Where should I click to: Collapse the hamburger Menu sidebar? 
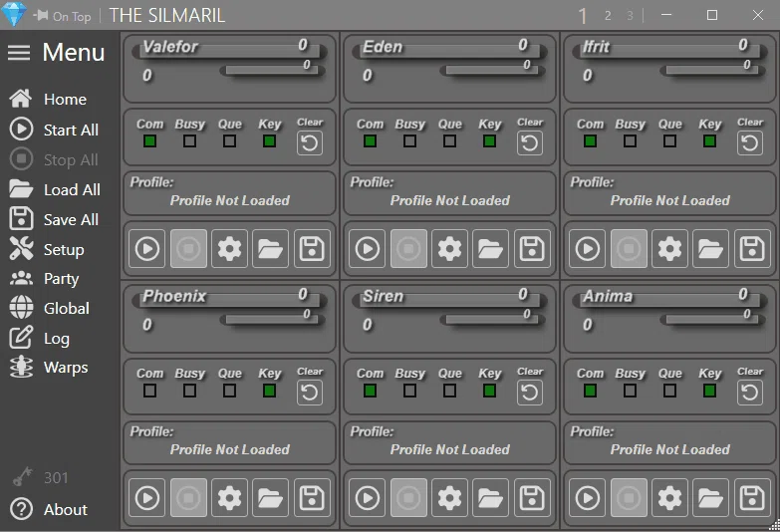point(19,52)
